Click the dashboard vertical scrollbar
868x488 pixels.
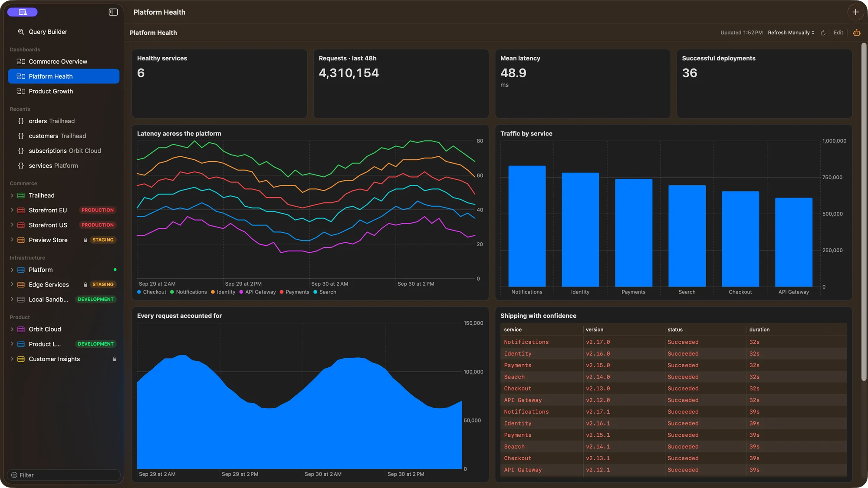point(864,213)
